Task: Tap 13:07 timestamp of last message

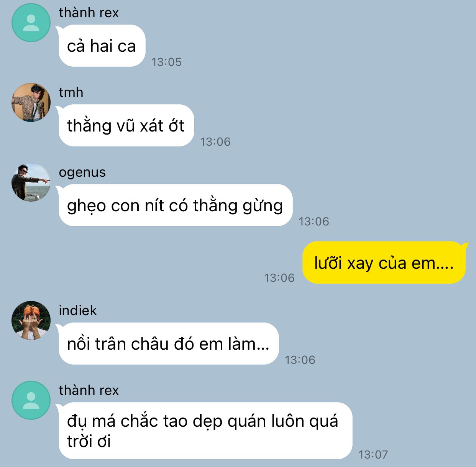Action: coord(373,454)
